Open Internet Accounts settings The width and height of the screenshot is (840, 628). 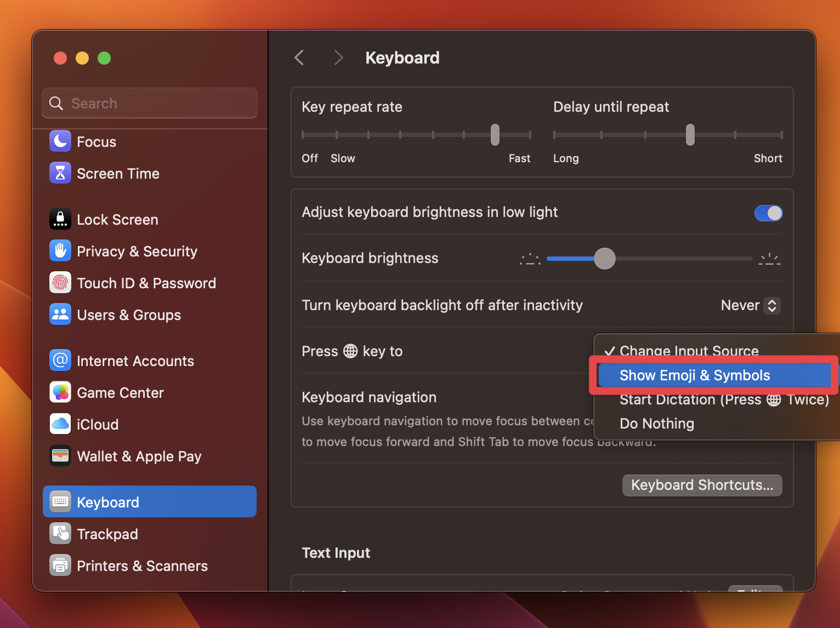[x=135, y=361]
